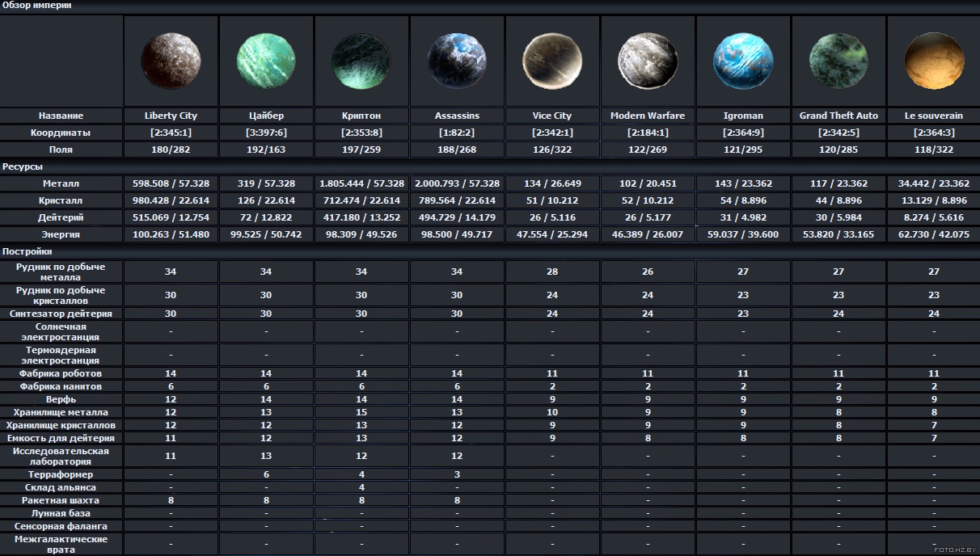Click the Кристалл resource row label
980x556 pixels.
(x=61, y=200)
